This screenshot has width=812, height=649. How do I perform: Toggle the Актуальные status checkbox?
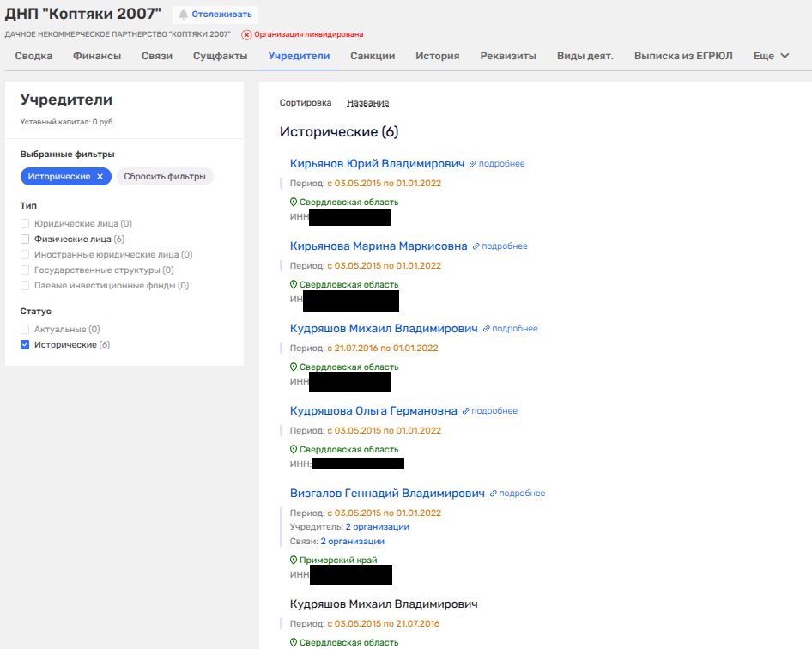click(26, 330)
